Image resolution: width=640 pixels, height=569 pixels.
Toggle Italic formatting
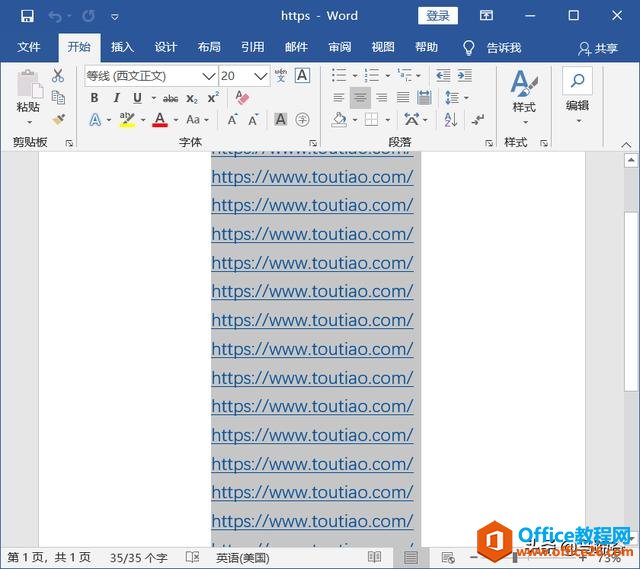pos(116,98)
